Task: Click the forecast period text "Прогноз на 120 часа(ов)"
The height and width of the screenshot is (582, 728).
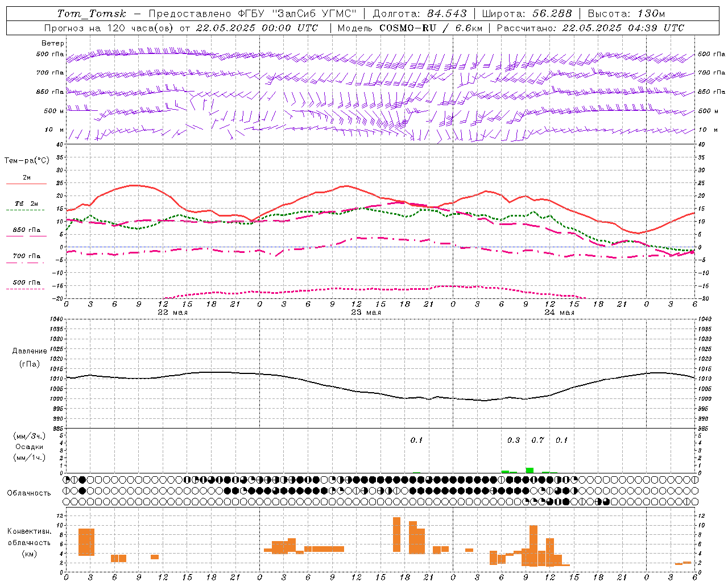Action: click(x=109, y=28)
